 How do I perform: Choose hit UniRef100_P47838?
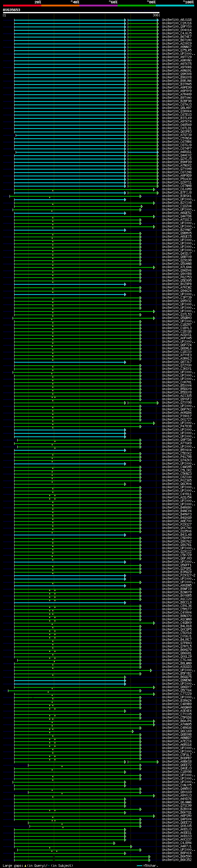click(177, 426)
